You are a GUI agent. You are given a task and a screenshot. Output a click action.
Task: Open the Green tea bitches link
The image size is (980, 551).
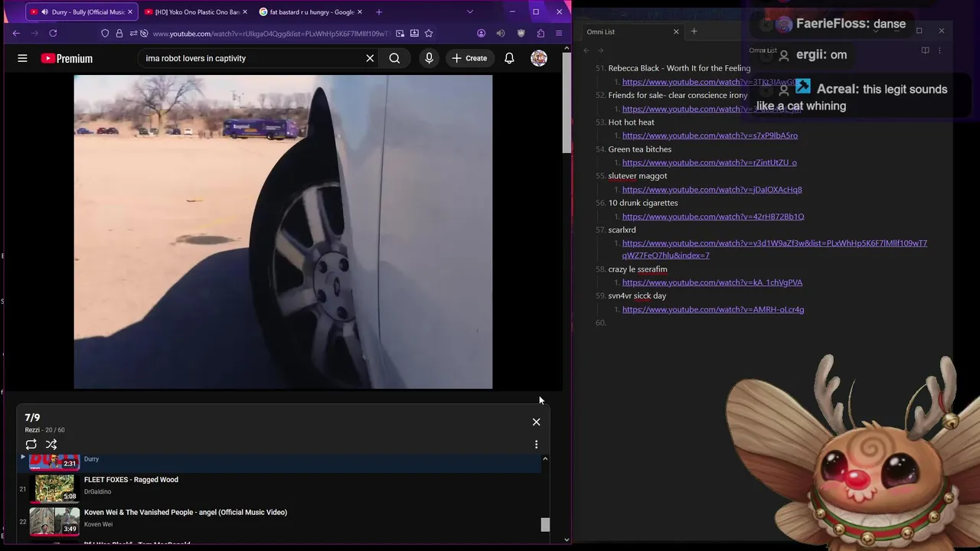tap(709, 162)
